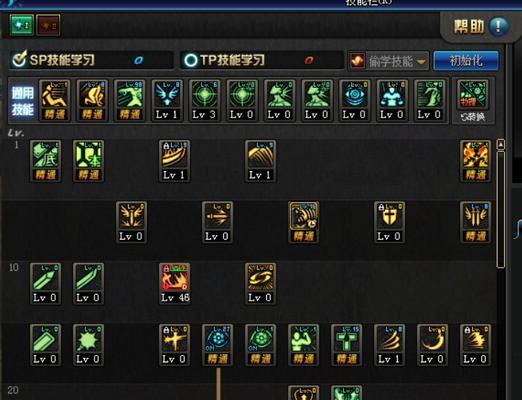Click the 切换 switch button under physical icon
522x400 pixels.
click(473, 117)
